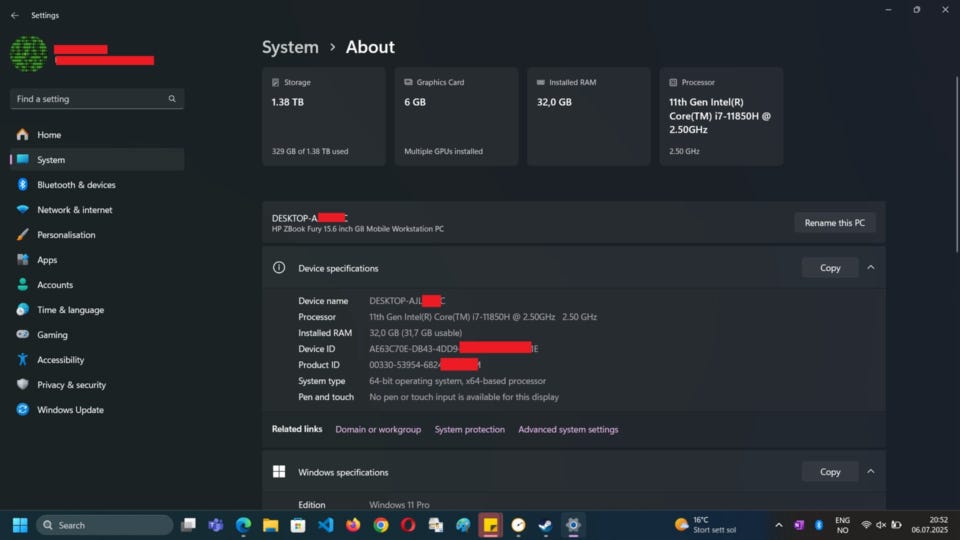
Task: Click the Find a setting search box
Action: pos(90,99)
